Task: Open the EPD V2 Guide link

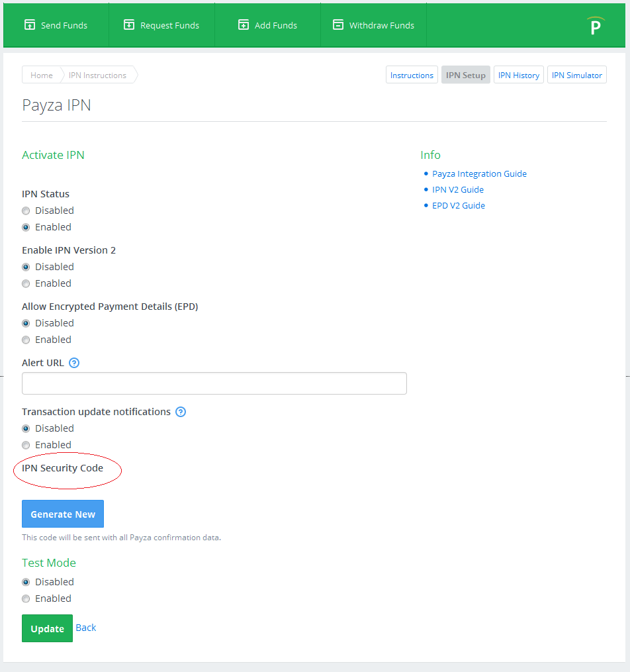Action: [x=459, y=205]
